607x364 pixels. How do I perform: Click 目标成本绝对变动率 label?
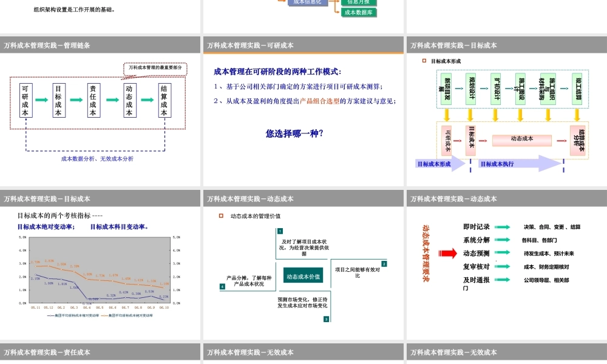pyautogui.click(x=46, y=227)
